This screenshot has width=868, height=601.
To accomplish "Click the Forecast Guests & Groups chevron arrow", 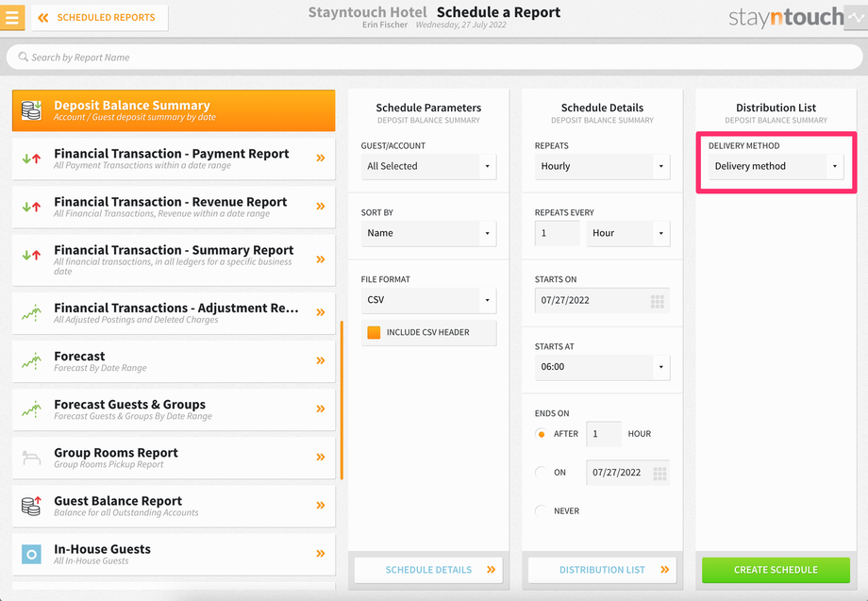I will click(321, 409).
